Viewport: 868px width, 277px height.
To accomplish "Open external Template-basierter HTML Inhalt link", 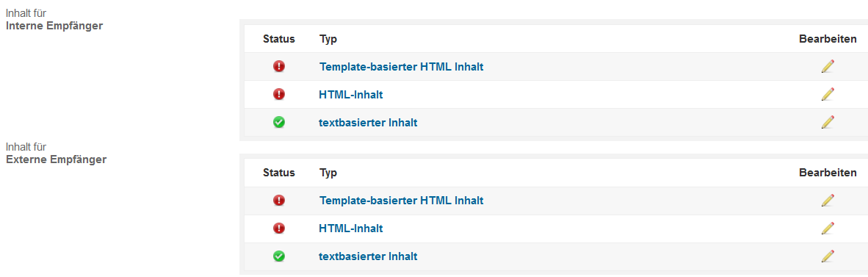I will [x=402, y=200].
